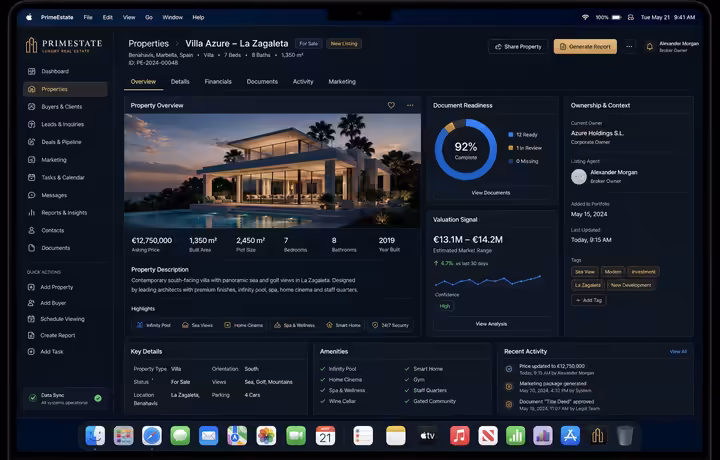Image resolution: width=720 pixels, height=460 pixels.
Task: Open Calendar app in the dock
Action: pyautogui.click(x=325, y=436)
